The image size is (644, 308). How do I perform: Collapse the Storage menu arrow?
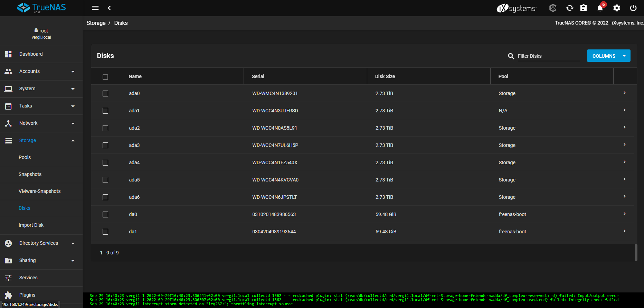click(73, 141)
